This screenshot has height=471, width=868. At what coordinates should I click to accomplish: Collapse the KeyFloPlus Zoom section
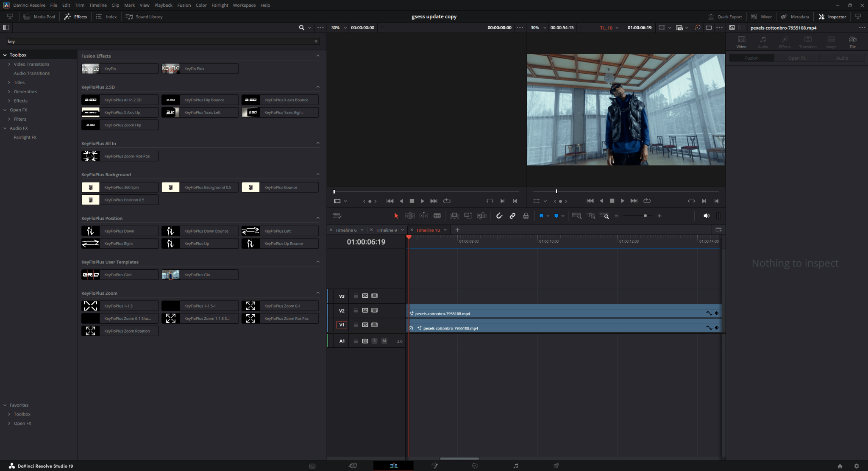318,293
